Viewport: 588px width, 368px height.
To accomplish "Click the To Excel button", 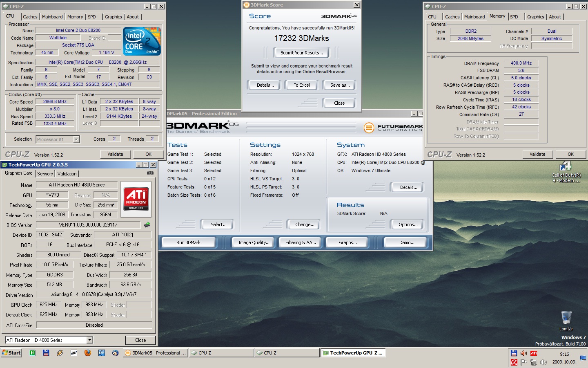I will click(302, 85).
